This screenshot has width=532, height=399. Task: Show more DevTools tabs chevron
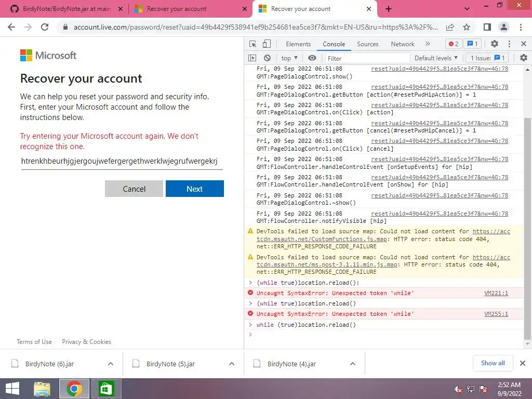tap(428, 44)
